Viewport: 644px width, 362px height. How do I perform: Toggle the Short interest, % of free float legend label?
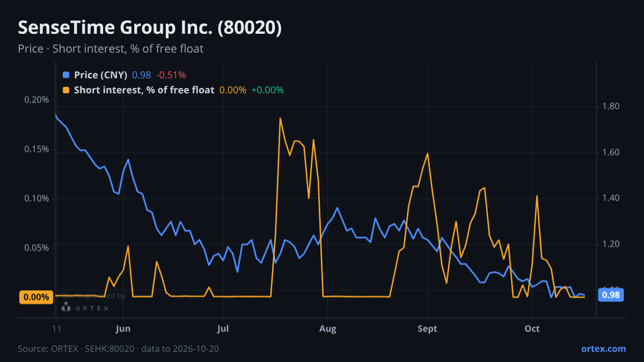pyautogui.click(x=144, y=90)
